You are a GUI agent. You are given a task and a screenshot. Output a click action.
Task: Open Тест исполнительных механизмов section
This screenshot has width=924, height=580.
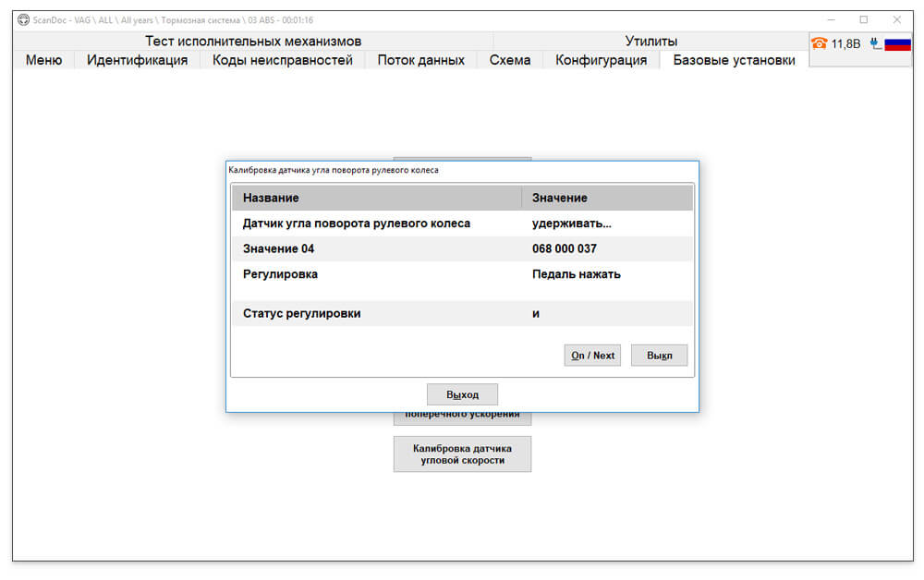tap(253, 42)
